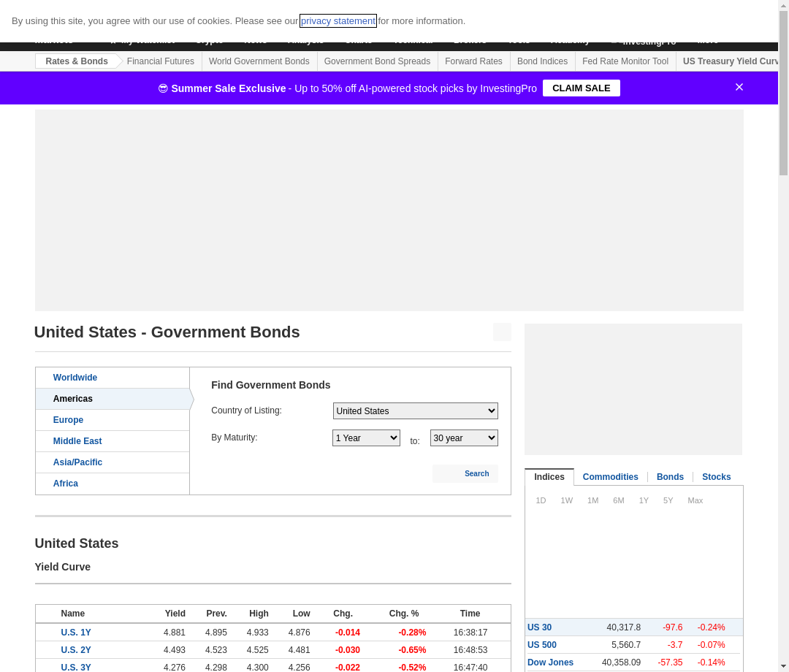This screenshot has height=672, width=789.
Task: Set chart timeframe to 5Y
Action: coord(668,500)
